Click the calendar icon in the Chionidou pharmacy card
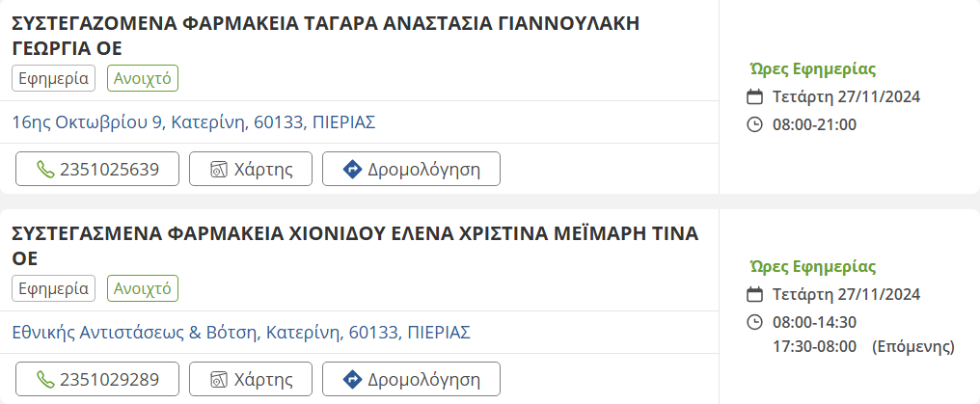 tap(755, 294)
